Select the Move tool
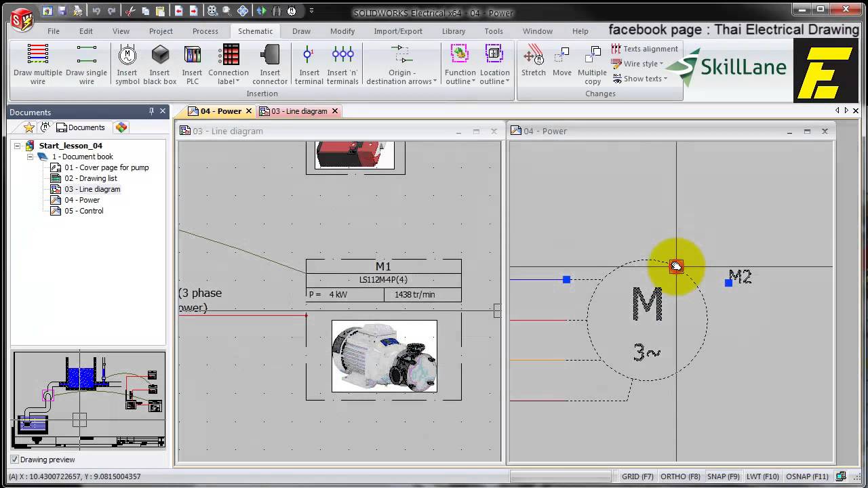Screen dimensions: 868x488 coord(561,61)
